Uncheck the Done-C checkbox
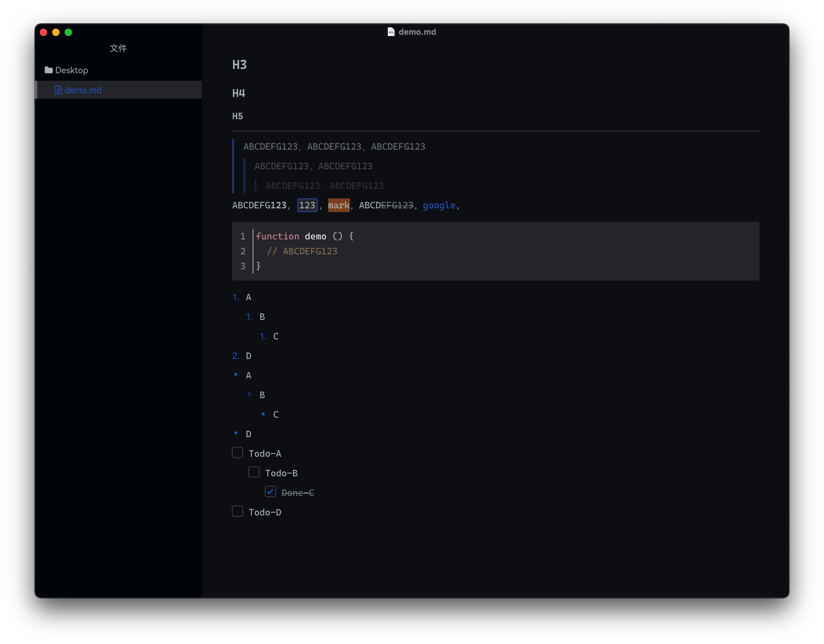 click(270, 492)
